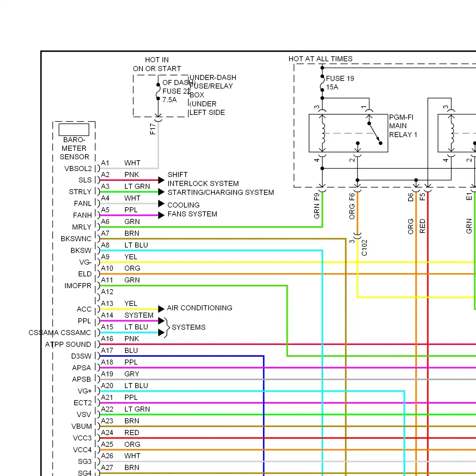This screenshot has width=476, height=476.
Task: Select the SLS signal name
Action: coord(85,180)
